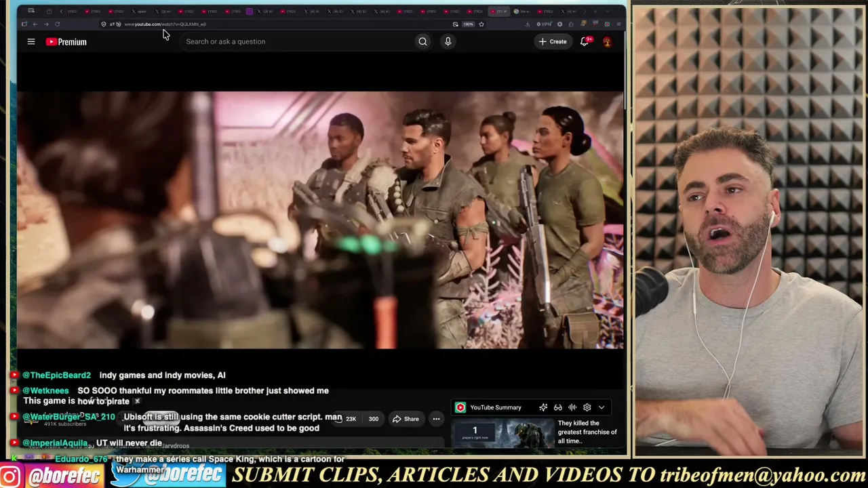Viewport: 868px width, 488px height.
Task: Go forward with the browser forward arrow
Action: click(x=46, y=24)
